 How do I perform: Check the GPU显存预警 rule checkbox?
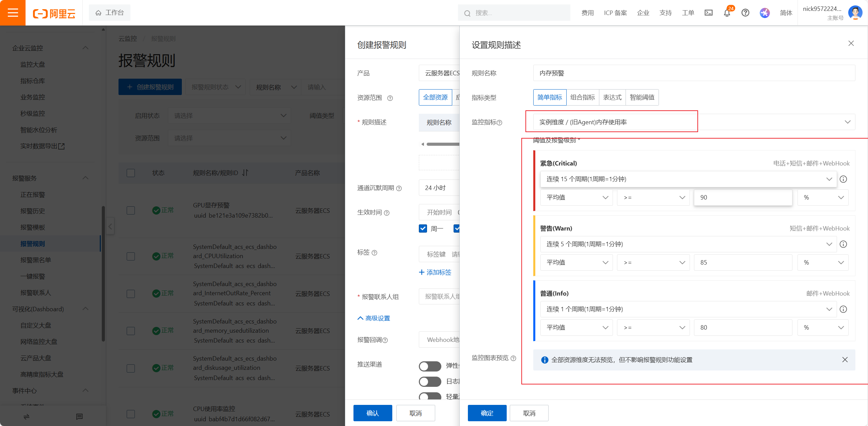pos(131,210)
